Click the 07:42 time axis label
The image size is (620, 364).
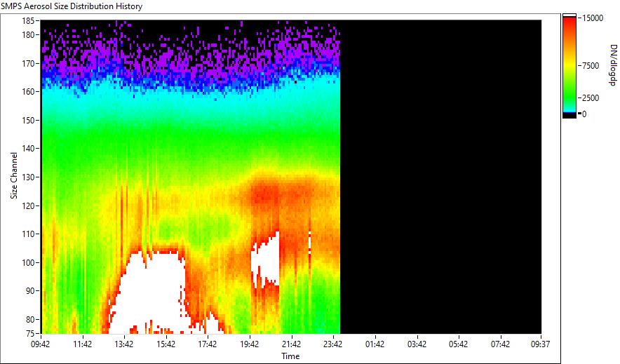pos(500,344)
